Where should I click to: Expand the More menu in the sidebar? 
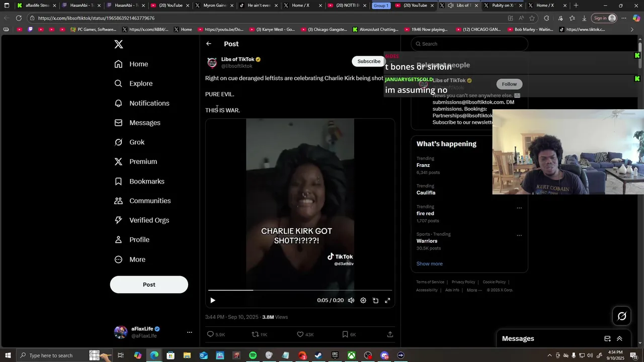click(130, 259)
